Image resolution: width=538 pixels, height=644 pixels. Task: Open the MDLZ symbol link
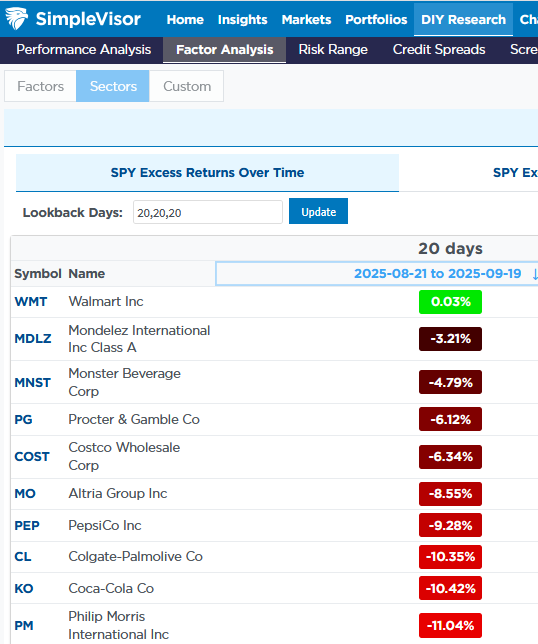click(33, 339)
